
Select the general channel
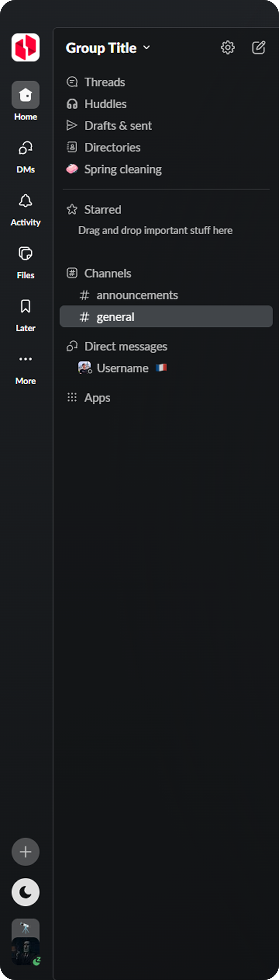pyautogui.click(x=166, y=317)
